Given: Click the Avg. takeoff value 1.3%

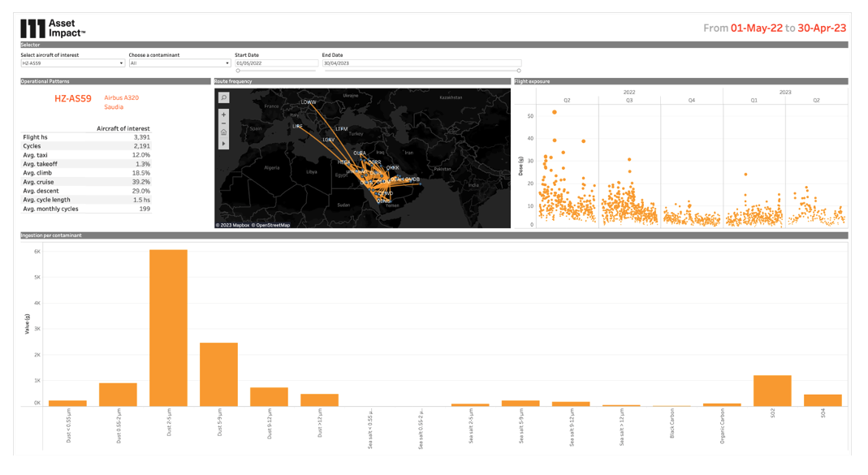Looking at the screenshot, I should 143,164.
